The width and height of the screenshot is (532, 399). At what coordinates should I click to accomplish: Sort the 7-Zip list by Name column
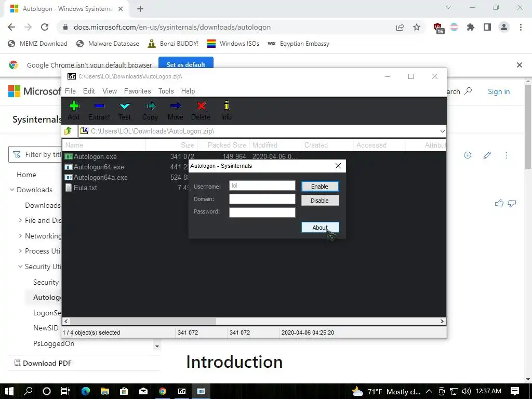104,145
